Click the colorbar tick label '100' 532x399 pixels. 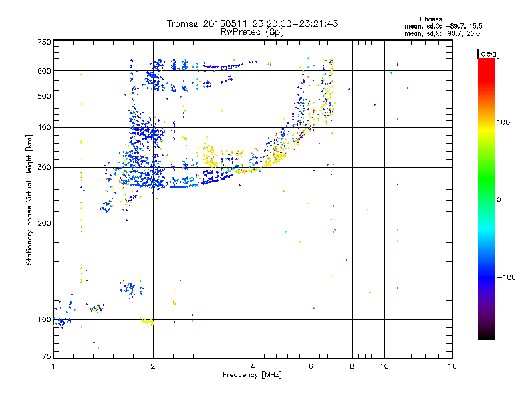coord(503,122)
